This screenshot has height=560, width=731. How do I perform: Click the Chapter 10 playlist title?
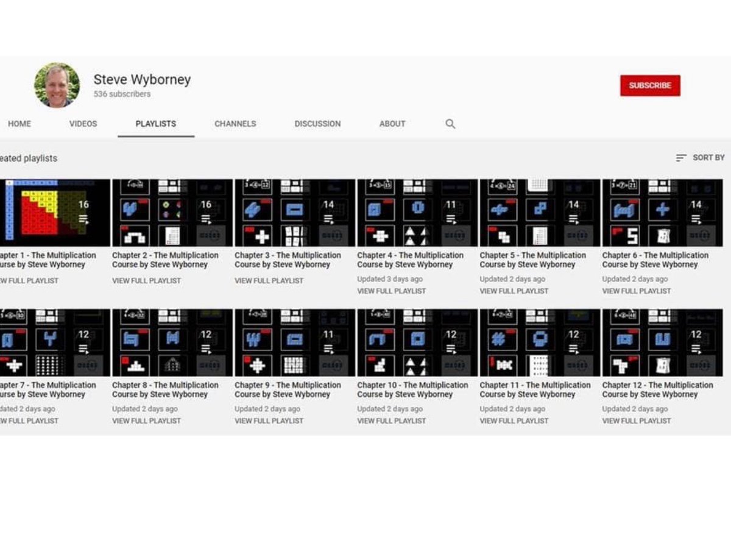tap(413, 390)
